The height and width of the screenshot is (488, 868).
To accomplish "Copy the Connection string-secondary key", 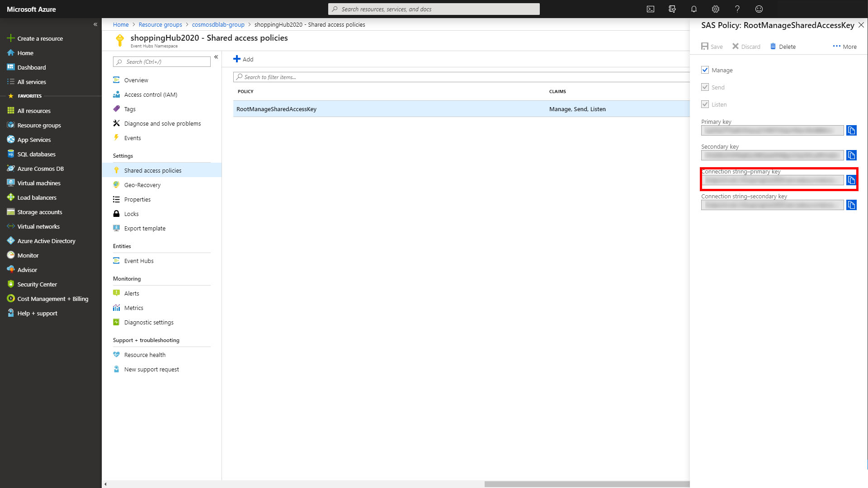I will click(851, 205).
